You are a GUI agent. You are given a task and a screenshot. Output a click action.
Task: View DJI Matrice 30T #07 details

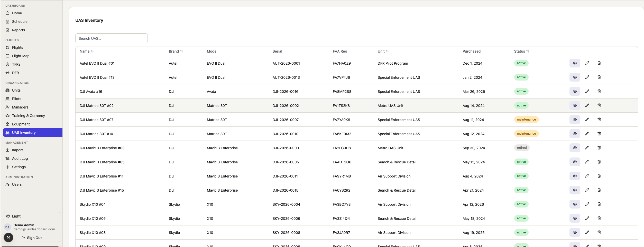click(x=575, y=120)
